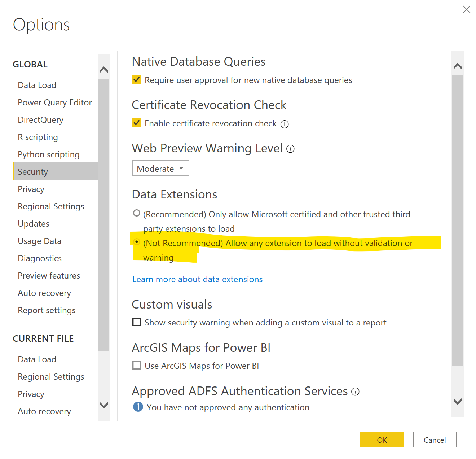Click Learn more about data extensions
The image size is (476, 459).
pyautogui.click(x=197, y=279)
